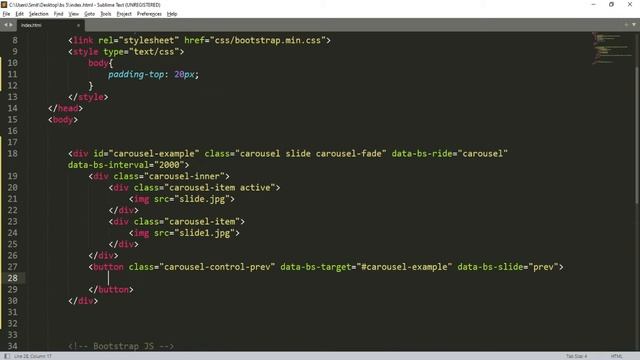Click "carousel-example" id value on line 18
Image resolution: width=640 pixels, height=360 pixels.
click(x=154, y=153)
